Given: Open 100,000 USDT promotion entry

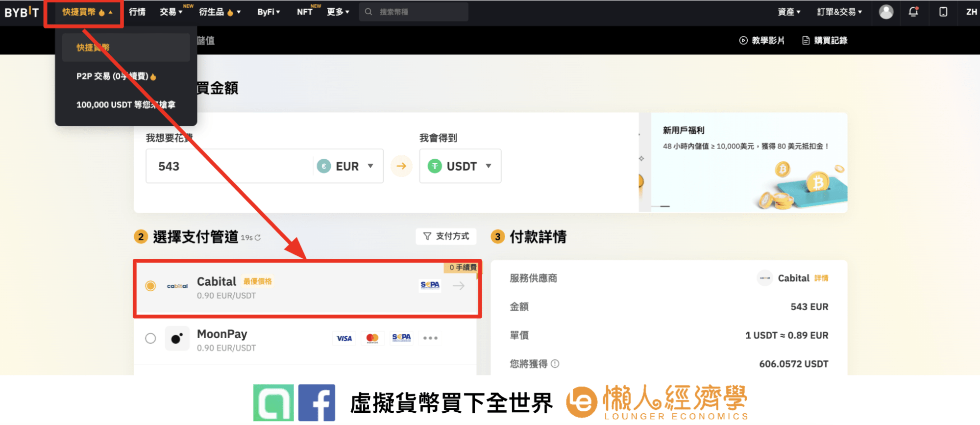Looking at the screenshot, I should point(126,105).
